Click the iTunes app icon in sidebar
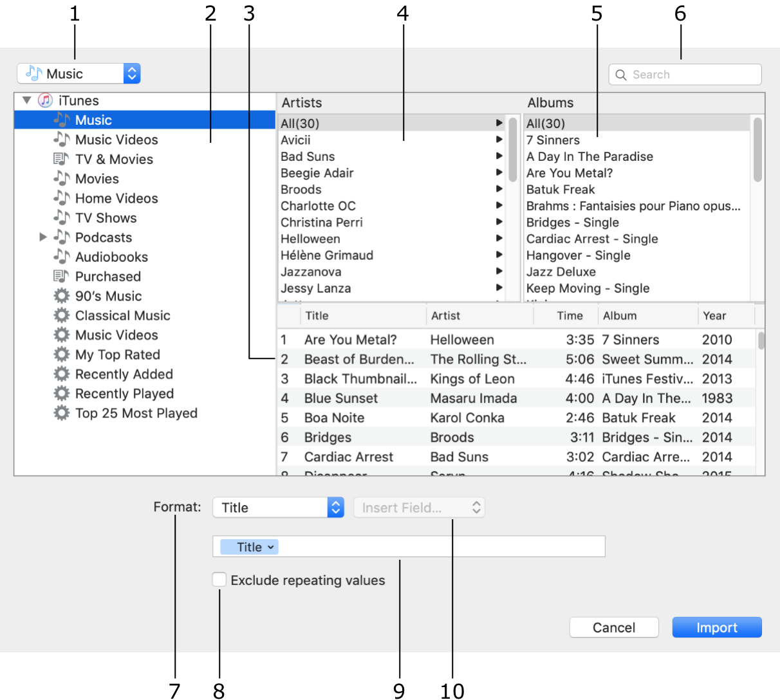This screenshot has width=780, height=700. coord(45,100)
